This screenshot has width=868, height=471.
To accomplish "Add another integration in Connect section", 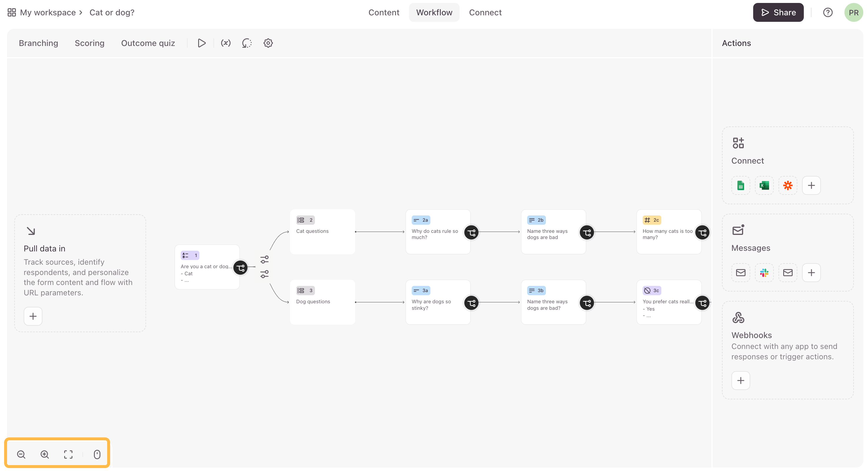I will [811, 185].
